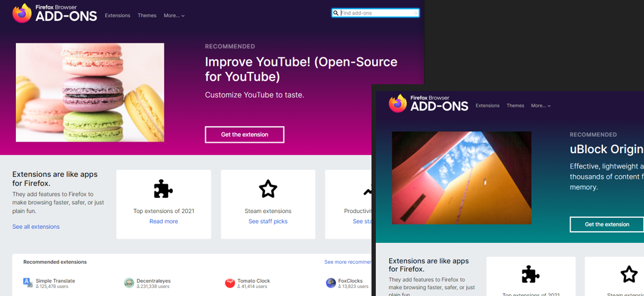This screenshot has width=644, height=296.
Task: Click the search submit arrow in the back window
Action: [x=415, y=13]
